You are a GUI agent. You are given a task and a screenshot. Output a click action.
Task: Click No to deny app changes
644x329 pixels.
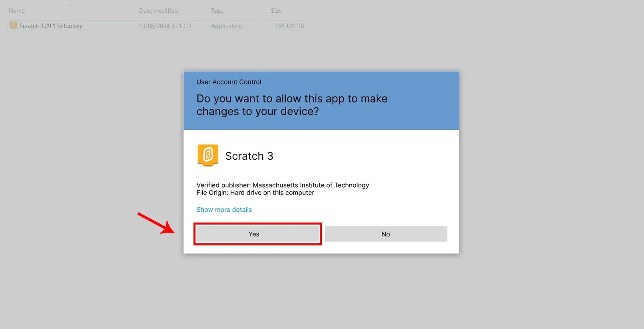(386, 234)
